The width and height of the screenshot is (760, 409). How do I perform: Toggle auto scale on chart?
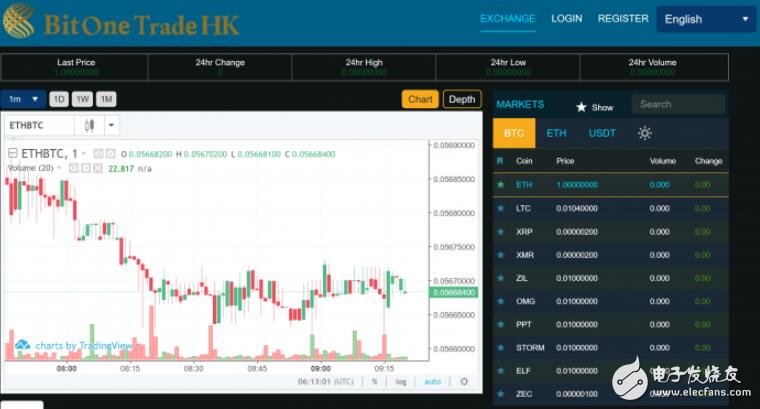click(433, 382)
